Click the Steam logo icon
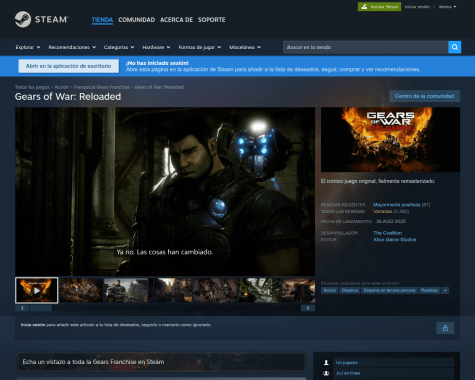Image resolution: width=475 pixels, height=380 pixels. [23, 19]
